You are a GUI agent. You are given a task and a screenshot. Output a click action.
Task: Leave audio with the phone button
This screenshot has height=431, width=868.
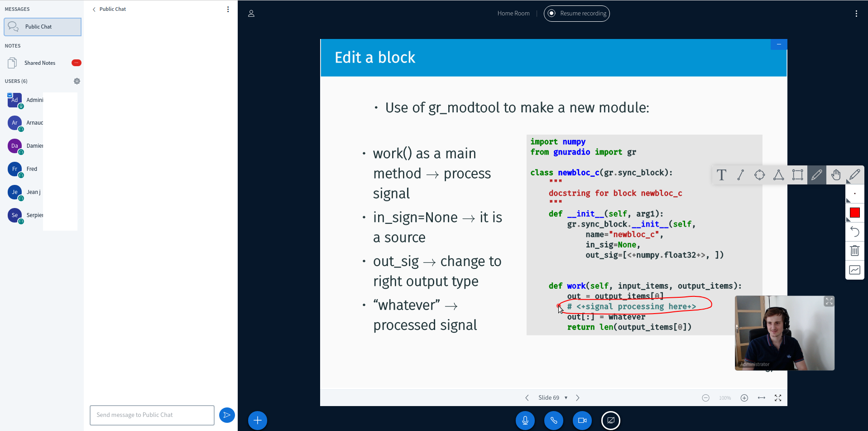point(554,421)
